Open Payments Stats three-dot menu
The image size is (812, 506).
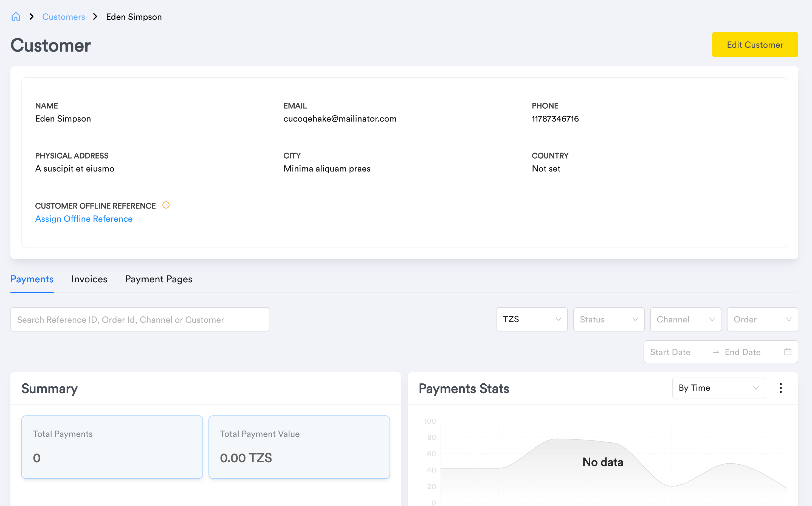780,388
